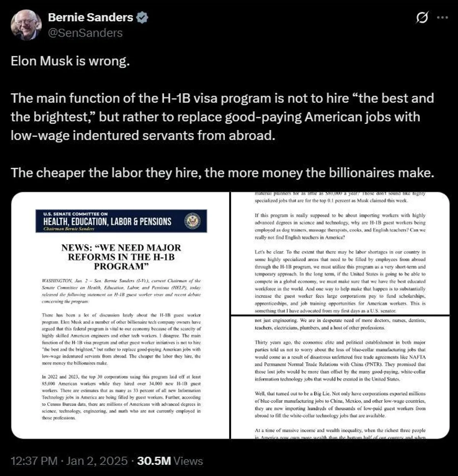Click the Health, Education, Labor & Pensions banner

click(121, 221)
